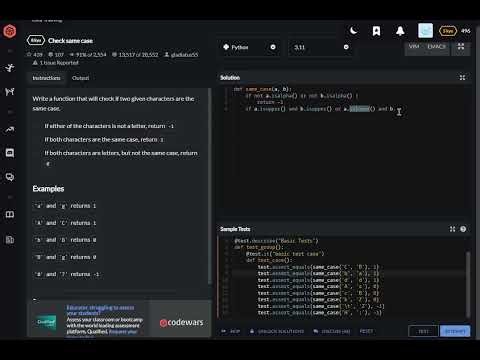Screen dimensions: 480x360
Task: Click example row 'b' and 'G' returns 0
Action: click(65, 240)
